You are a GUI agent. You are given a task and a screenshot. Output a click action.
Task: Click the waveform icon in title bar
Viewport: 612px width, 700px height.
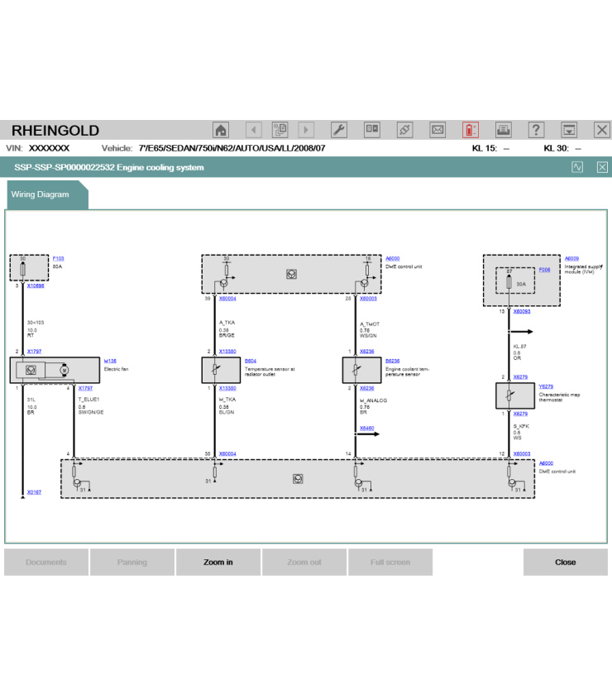tap(577, 167)
